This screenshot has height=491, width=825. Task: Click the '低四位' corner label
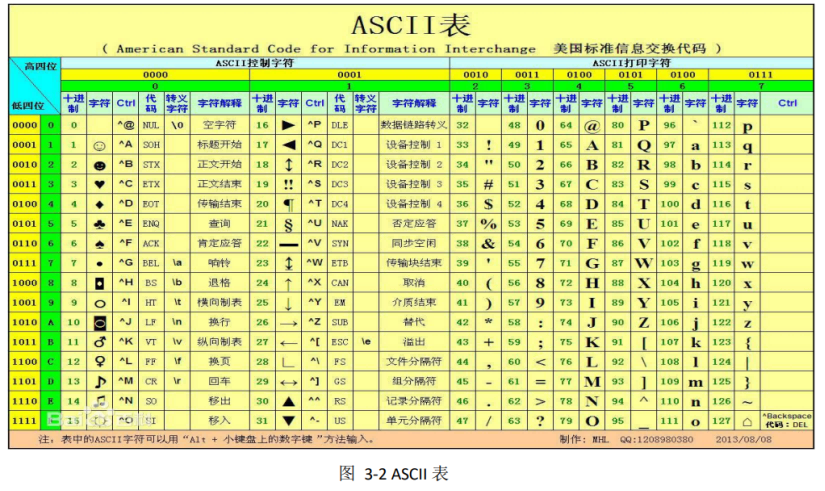pos(27,106)
